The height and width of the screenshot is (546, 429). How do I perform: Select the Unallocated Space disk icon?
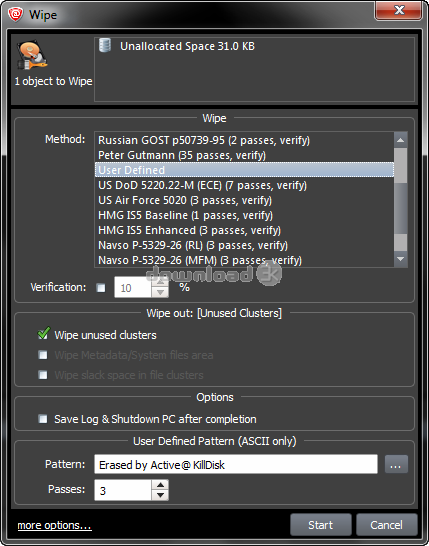click(105, 46)
